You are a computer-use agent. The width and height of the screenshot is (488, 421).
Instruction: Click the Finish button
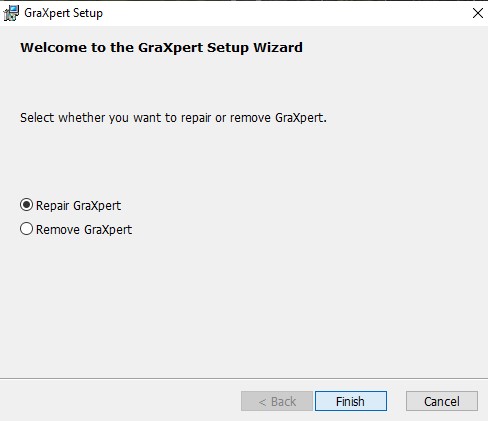tap(351, 401)
